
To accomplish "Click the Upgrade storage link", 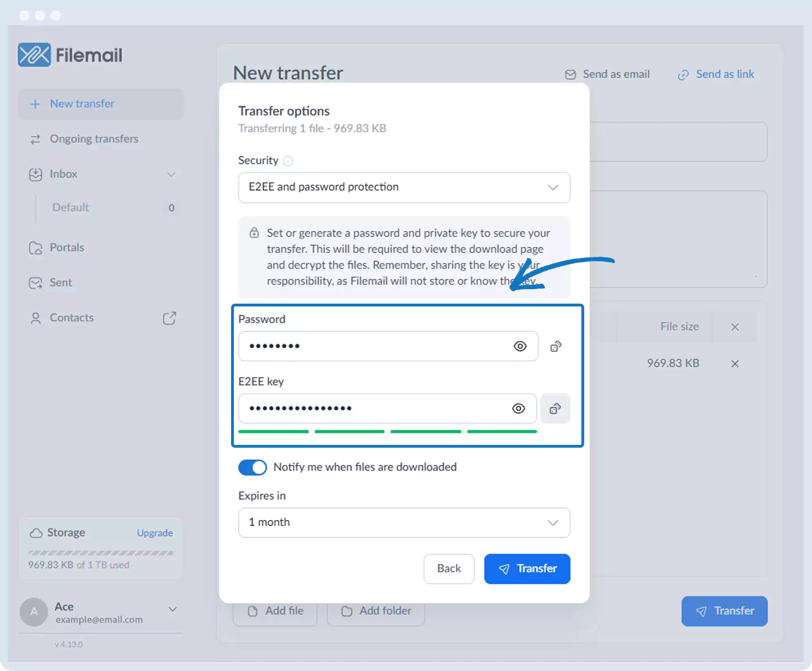I will (x=155, y=533).
